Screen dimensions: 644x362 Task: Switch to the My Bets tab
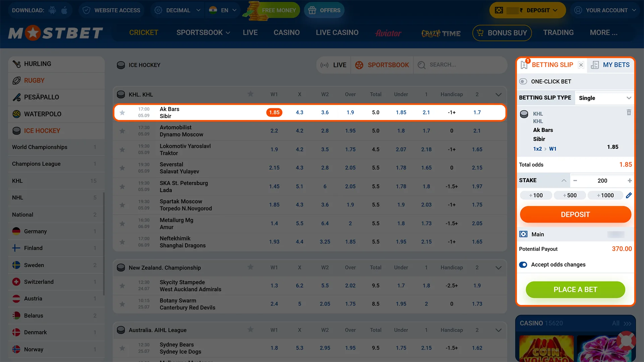point(610,65)
